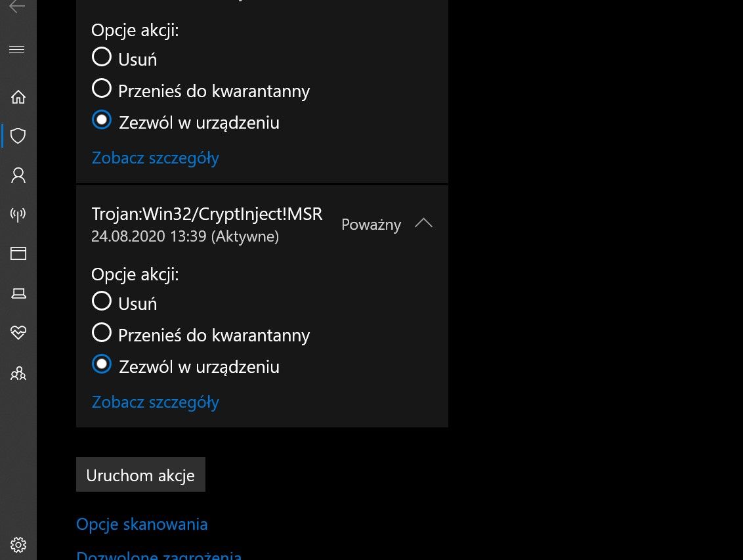The image size is (743, 560).
Task: Collapse the Trojan:Win32/CryptInject!MSR threat entry
Action: tap(424, 224)
